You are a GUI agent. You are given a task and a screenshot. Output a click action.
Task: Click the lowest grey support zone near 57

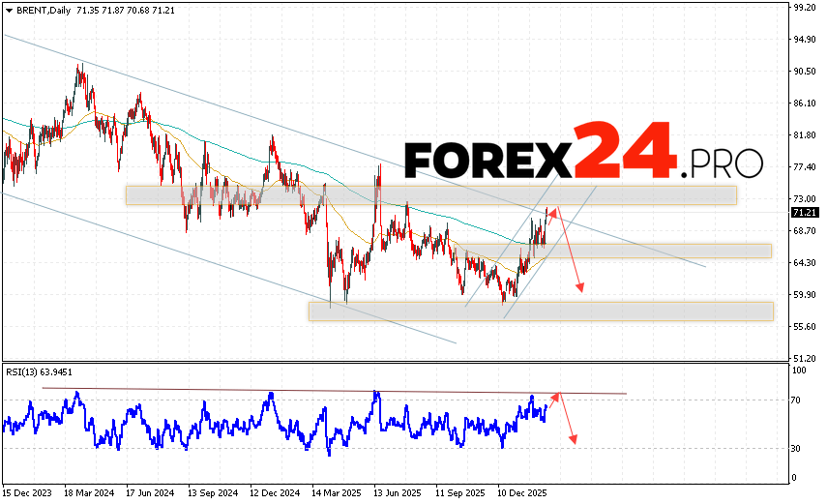point(540,311)
